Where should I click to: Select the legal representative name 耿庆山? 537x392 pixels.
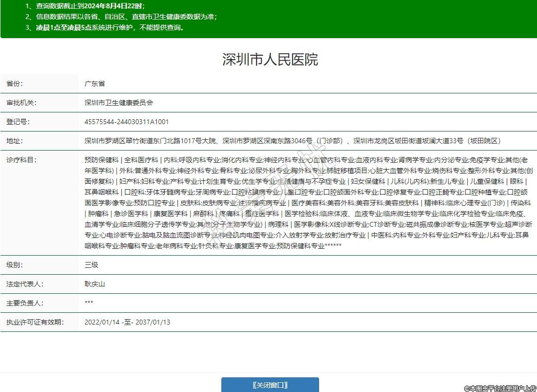pos(95,284)
